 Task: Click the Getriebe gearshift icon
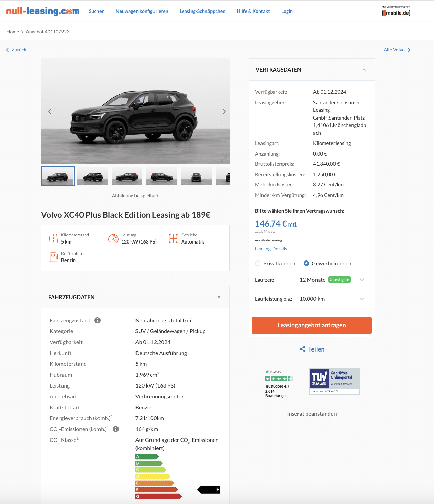(173, 238)
